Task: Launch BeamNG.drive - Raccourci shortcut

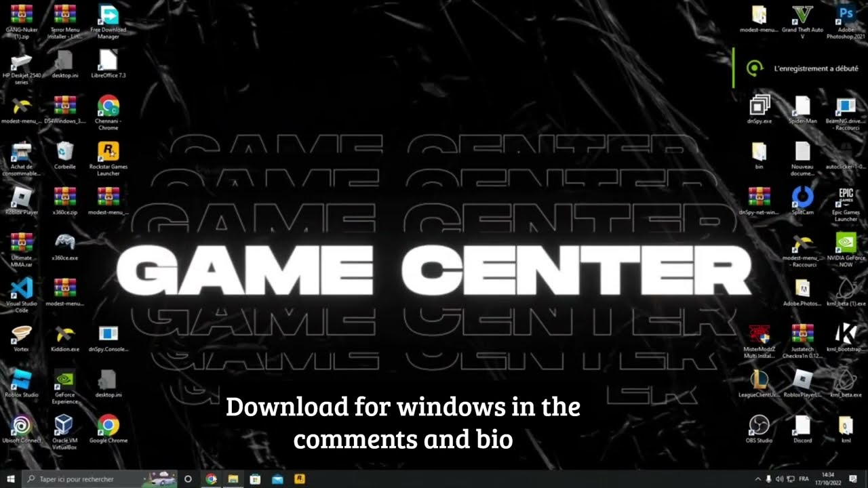Action: pyautogui.click(x=846, y=113)
